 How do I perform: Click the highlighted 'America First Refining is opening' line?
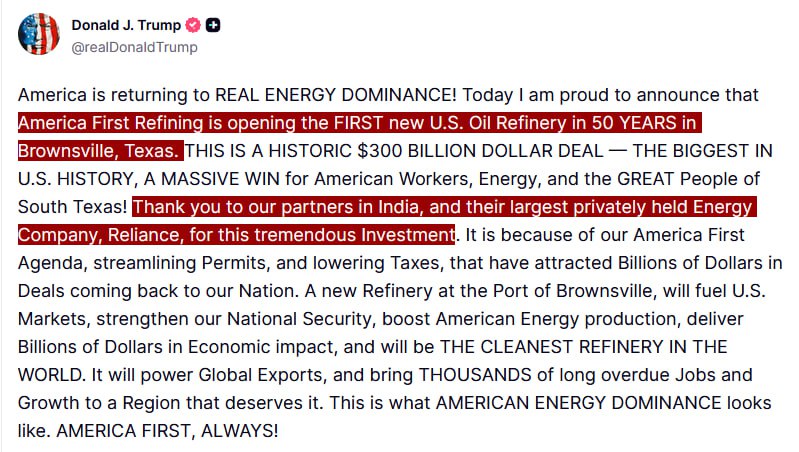tap(357, 124)
